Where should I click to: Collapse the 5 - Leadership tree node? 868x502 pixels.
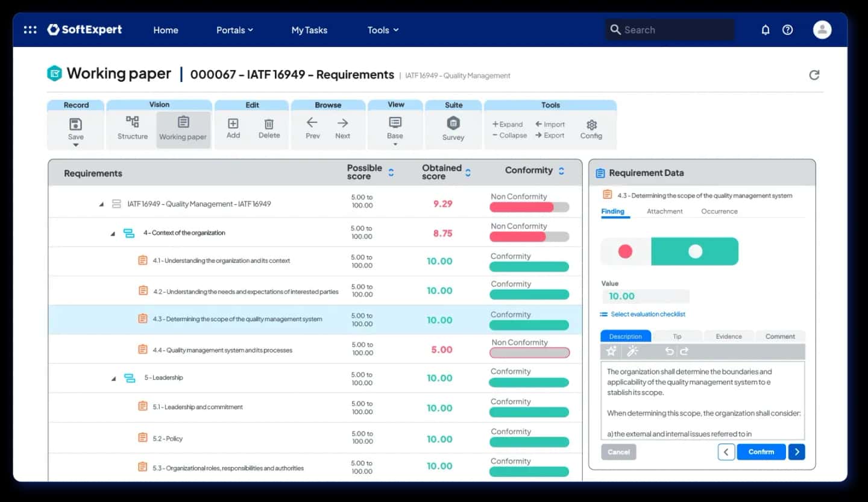pos(113,378)
